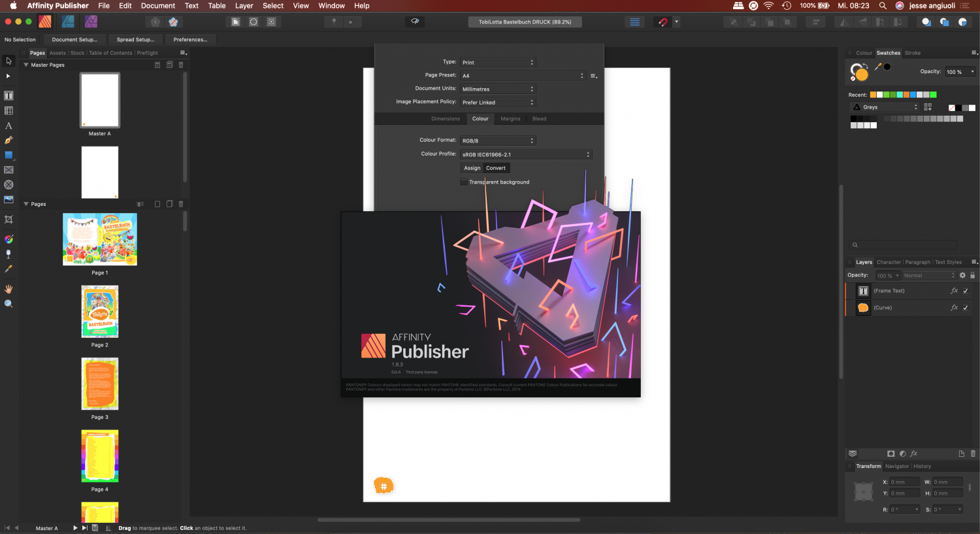Screen dimensions: 980x534
Task: Select the Rectangle shape tool
Action: point(8,155)
